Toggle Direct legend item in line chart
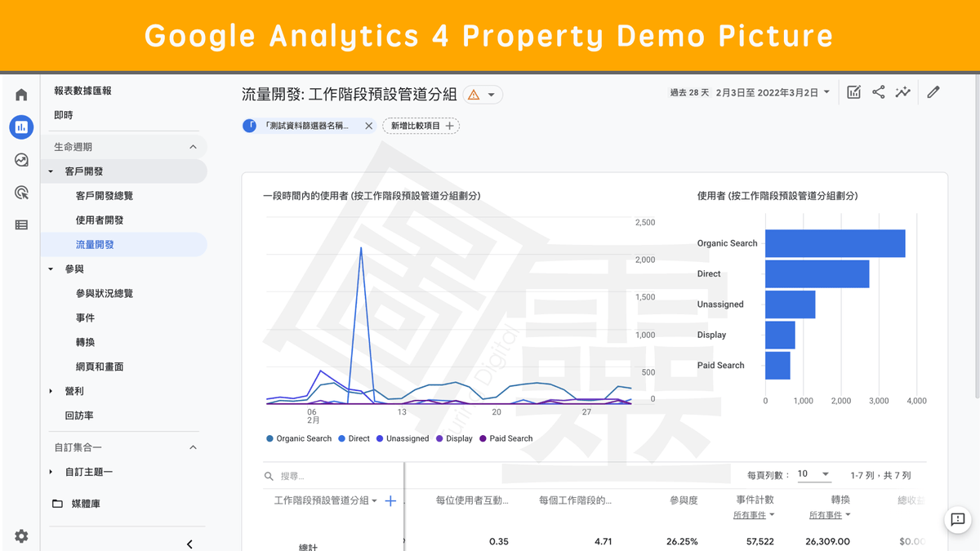 click(354, 438)
